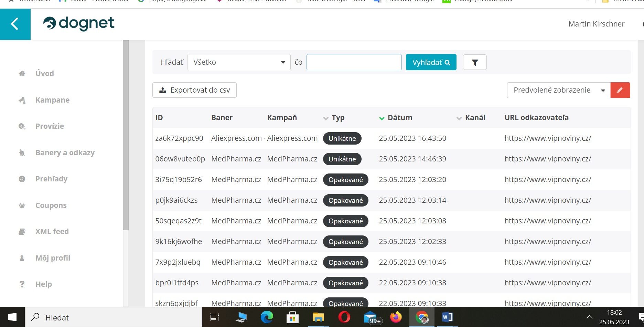Select ID cell 7x9p2jxluebq

click(x=178, y=262)
